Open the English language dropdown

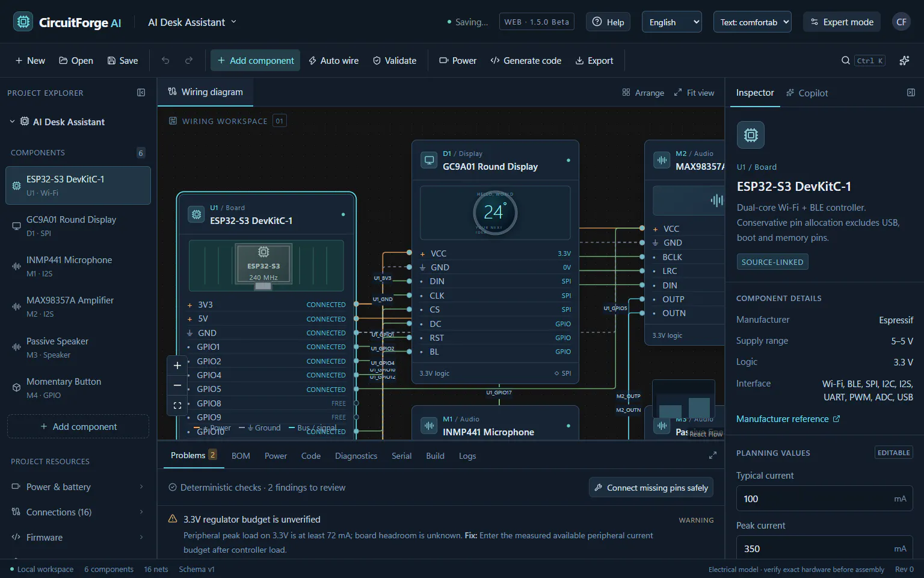672,22
